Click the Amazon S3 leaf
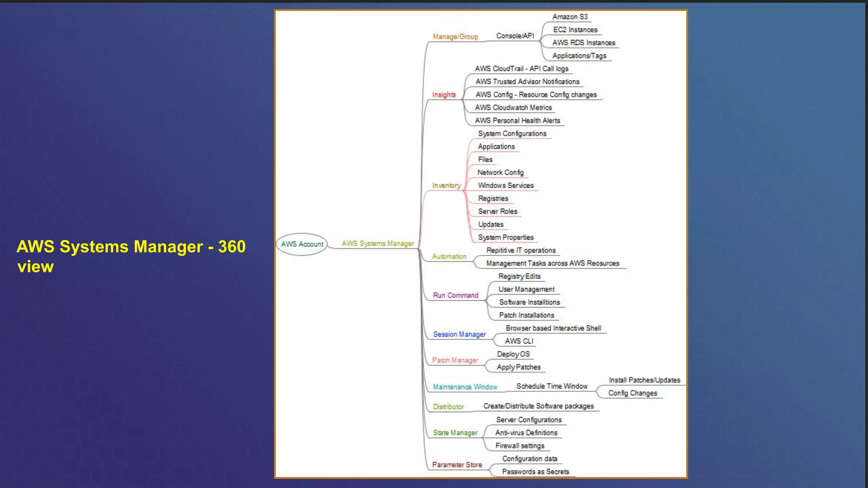The height and width of the screenshot is (488, 868). [x=570, y=17]
